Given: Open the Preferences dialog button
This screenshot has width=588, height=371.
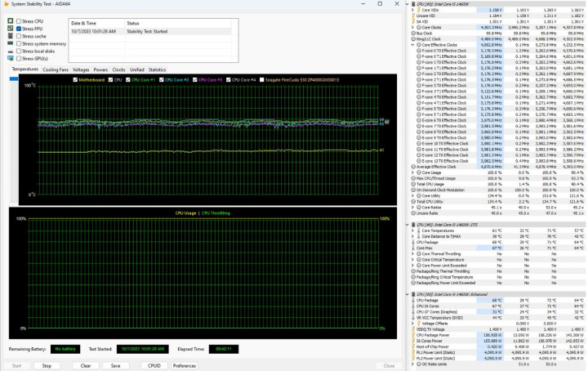Looking at the screenshot, I should coord(184,365).
